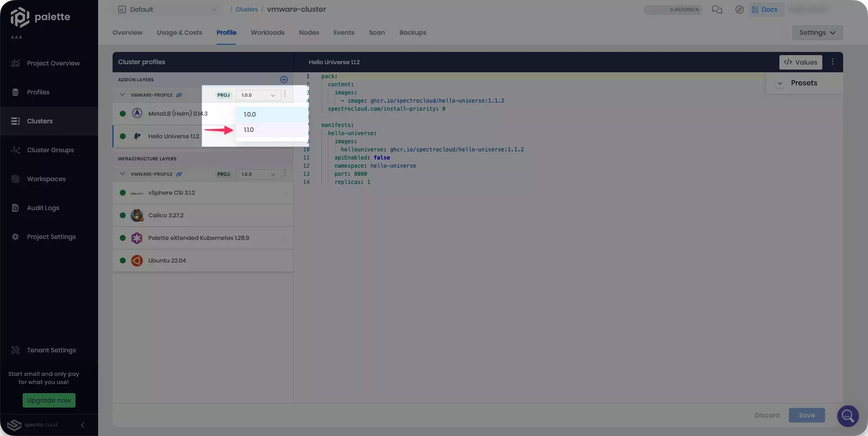Click the Discard button
The height and width of the screenshot is (436, 868).
pos(767,415)
